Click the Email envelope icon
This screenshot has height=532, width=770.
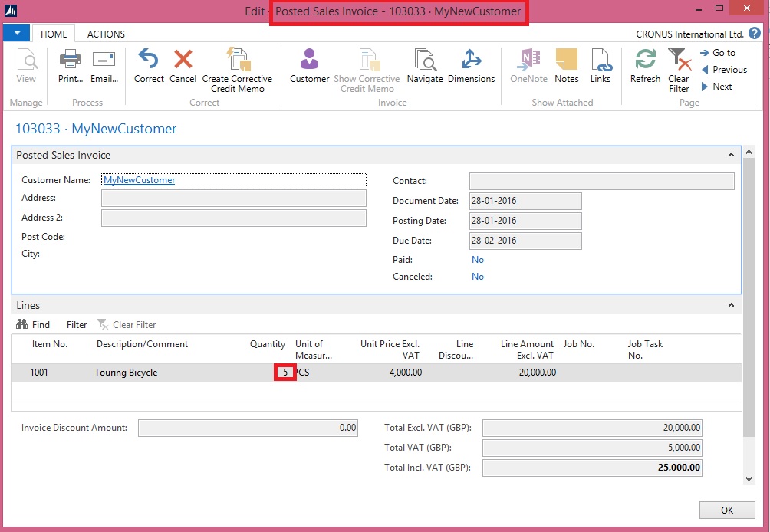click(x=104, y=60)
